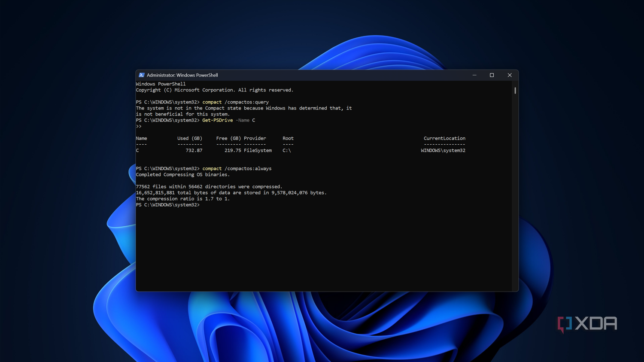Click the 'compact /compactos:always' command line

point(237,169)
